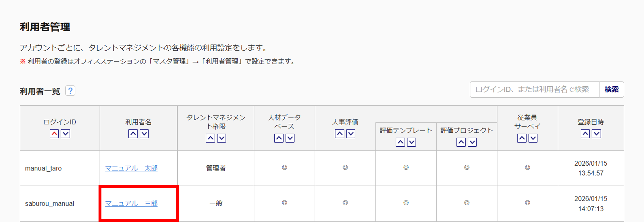The image size is (644, 222).
Task: Sort talent management permission descending
Action: tap(222, 138)
